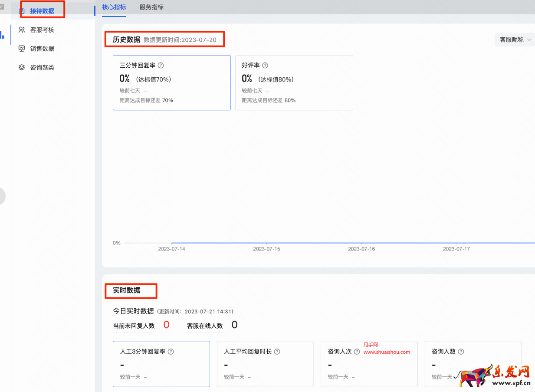This screenshot has height=392, width=535.
Task: Select the 咨询人数 card
Action: [x=473, y=364]
